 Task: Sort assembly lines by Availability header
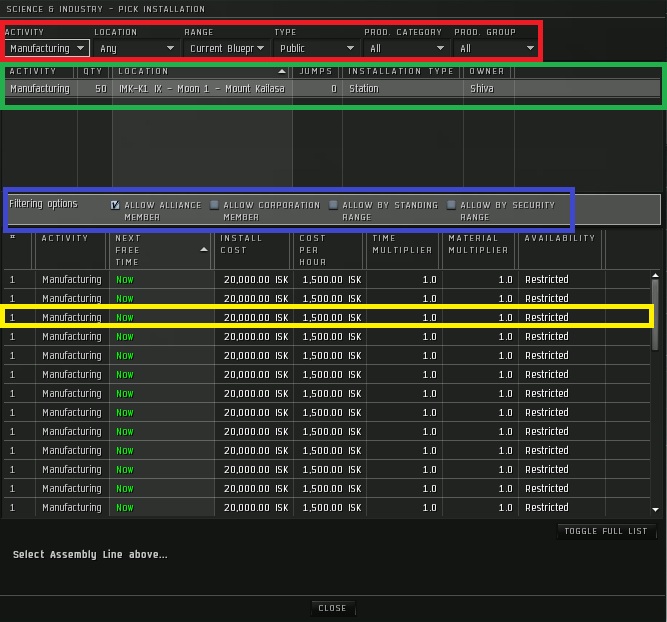[x=561, y=250]
